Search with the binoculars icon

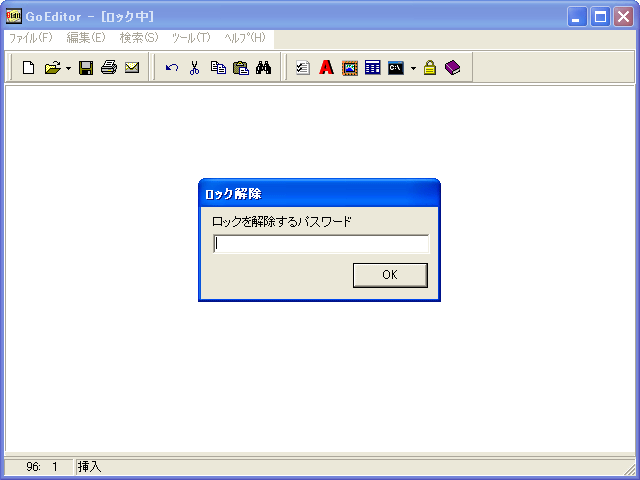click(264, 67)
